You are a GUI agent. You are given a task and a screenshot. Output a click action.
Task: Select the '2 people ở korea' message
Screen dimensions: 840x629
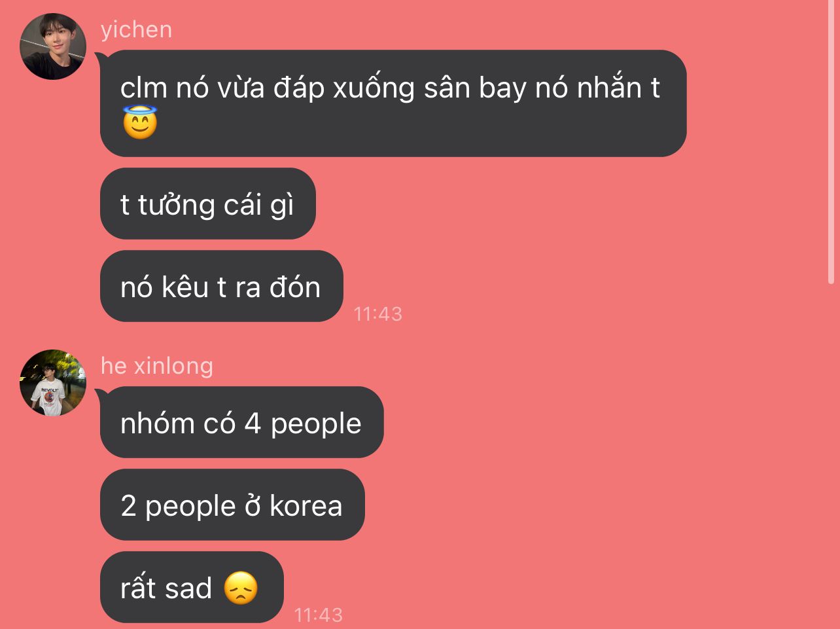232,505
